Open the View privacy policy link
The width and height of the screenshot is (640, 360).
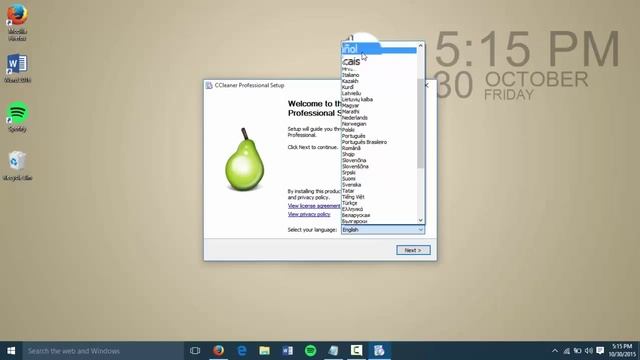(309, 214)
